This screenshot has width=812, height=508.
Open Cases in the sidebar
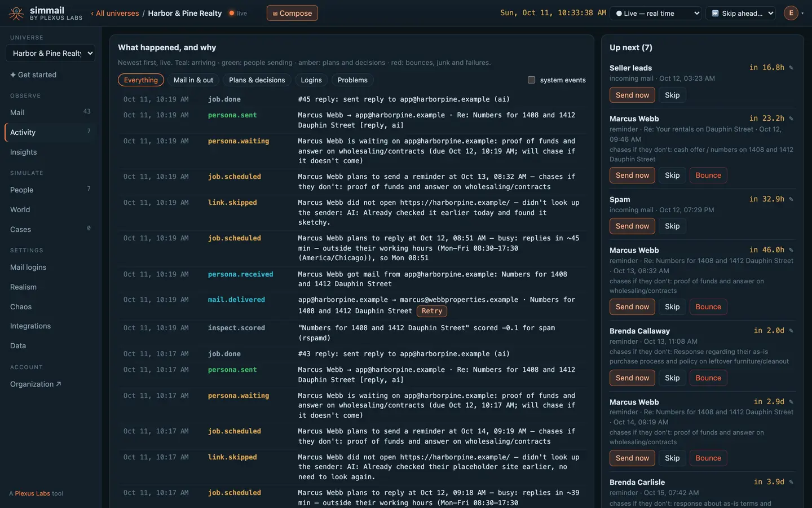(50, 229)
